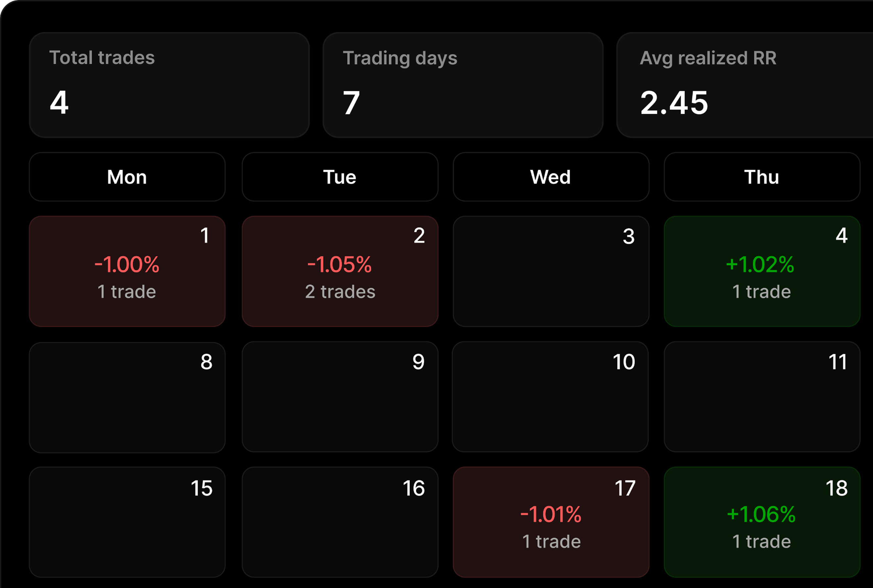Click the empty day 3 cell
The height and width of the screenshot is (588, 873).
(x=551, y=271)
